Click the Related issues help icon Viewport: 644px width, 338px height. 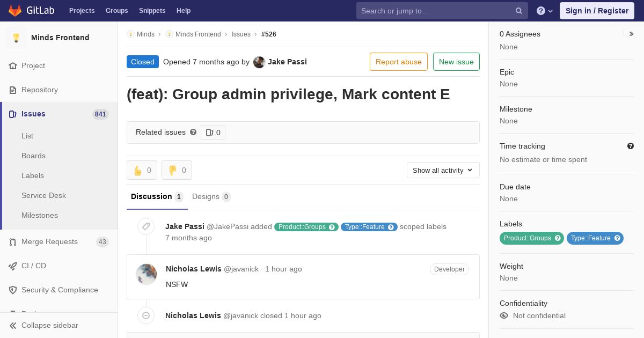[193, 132]
